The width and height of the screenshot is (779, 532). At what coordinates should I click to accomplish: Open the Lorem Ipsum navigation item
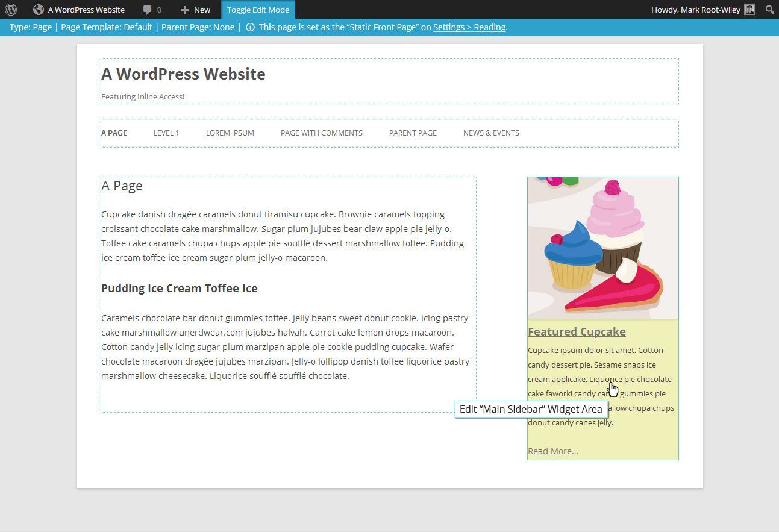tap(230, 133)
